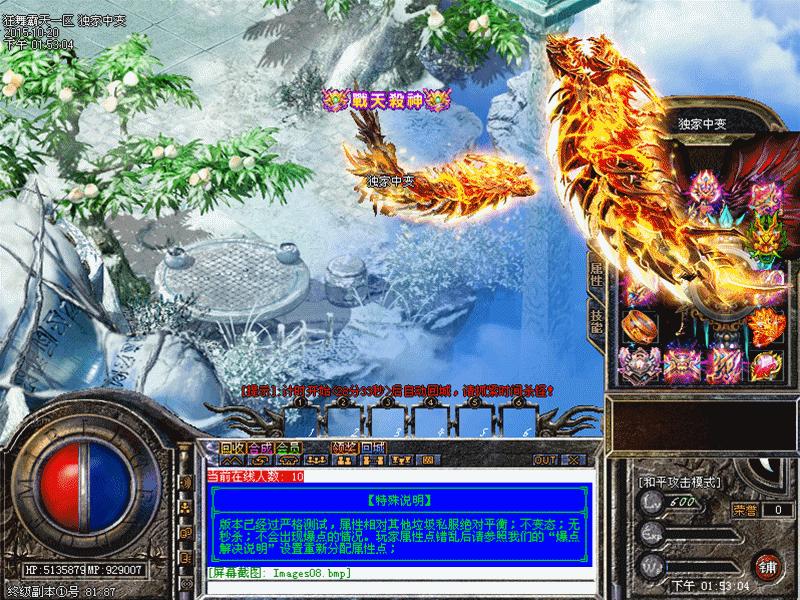Click the X exit button beside OUT
The height and width of the screenshot is (600, 800).
click(574, 460)
